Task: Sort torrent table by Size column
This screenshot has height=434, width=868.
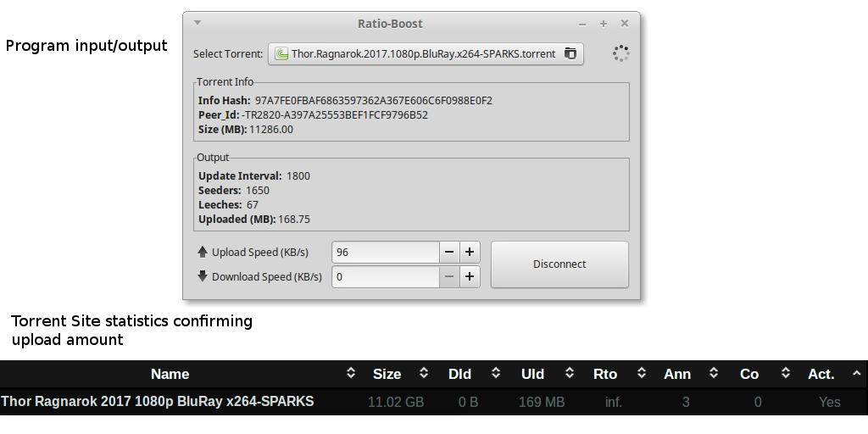Action: (387, 374)
